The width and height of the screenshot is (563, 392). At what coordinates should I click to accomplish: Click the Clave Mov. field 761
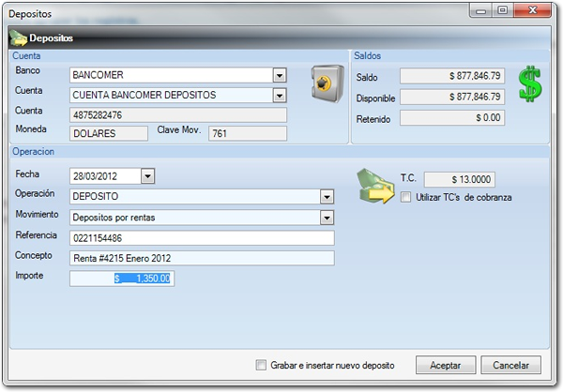[248, 133]
